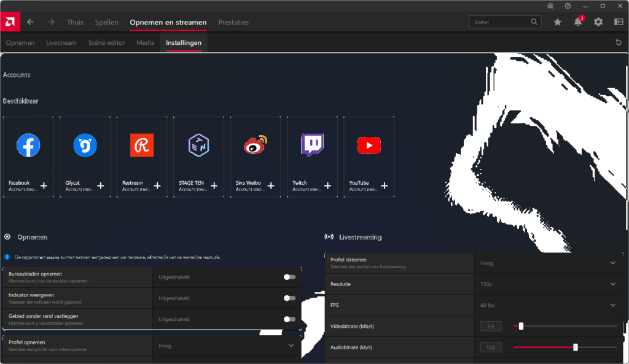Click the Gfycat logo

[85, 145]
